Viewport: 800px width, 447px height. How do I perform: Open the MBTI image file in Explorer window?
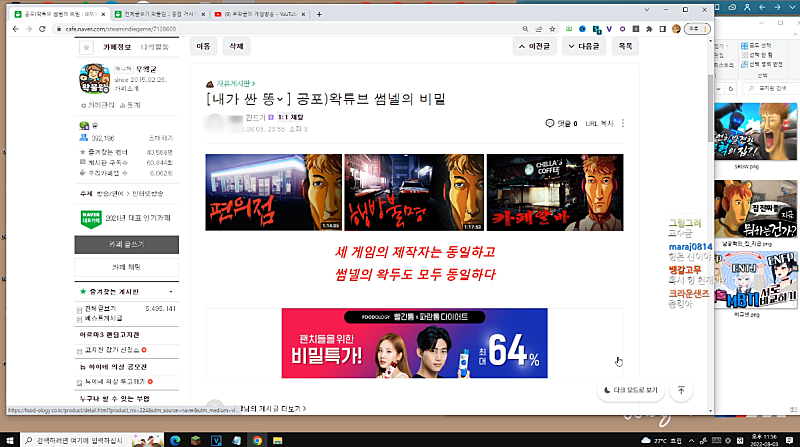click(756, 280)
